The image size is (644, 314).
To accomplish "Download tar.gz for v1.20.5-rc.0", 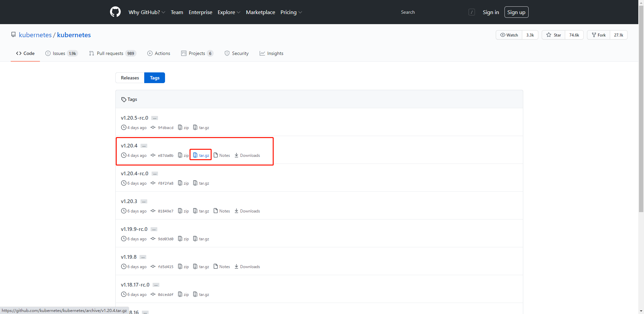I will (201, 128).
